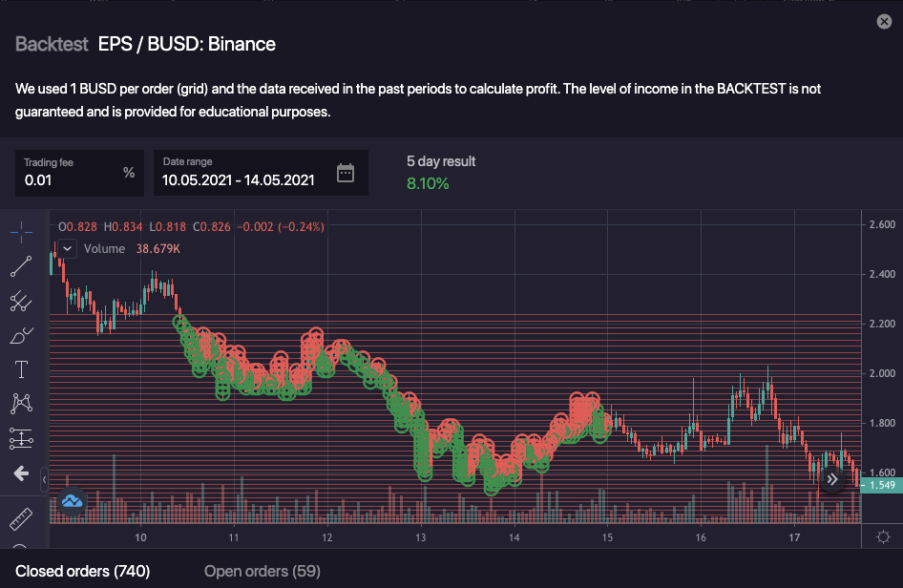Viewport: 903px width, 588px height.
Task: Switch to Open orders tab
Action: coord(262,571)
